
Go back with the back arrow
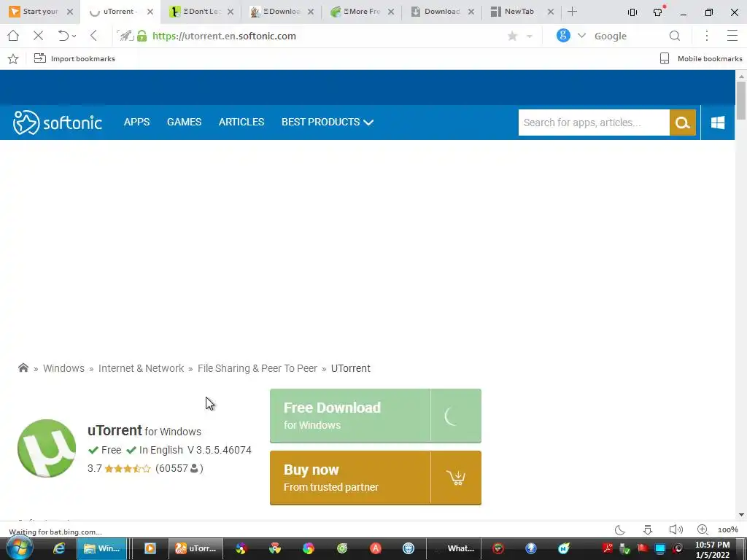tap(93, 36)
